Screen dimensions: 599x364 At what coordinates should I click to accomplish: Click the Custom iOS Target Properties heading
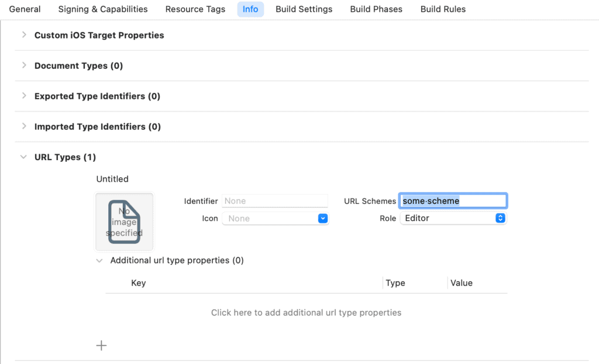[x=99, y=35]
